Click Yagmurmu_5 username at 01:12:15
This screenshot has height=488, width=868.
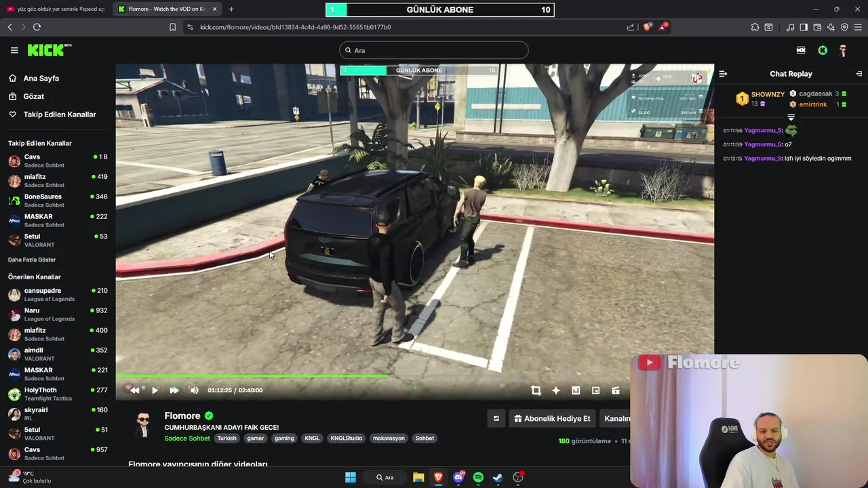[763, 158]
